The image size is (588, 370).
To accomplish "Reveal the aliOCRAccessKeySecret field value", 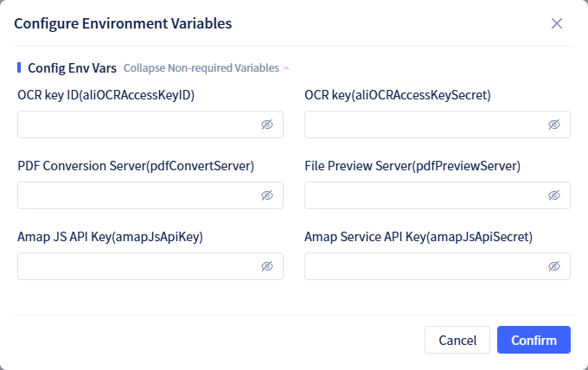I will click(x=554, y=124).
